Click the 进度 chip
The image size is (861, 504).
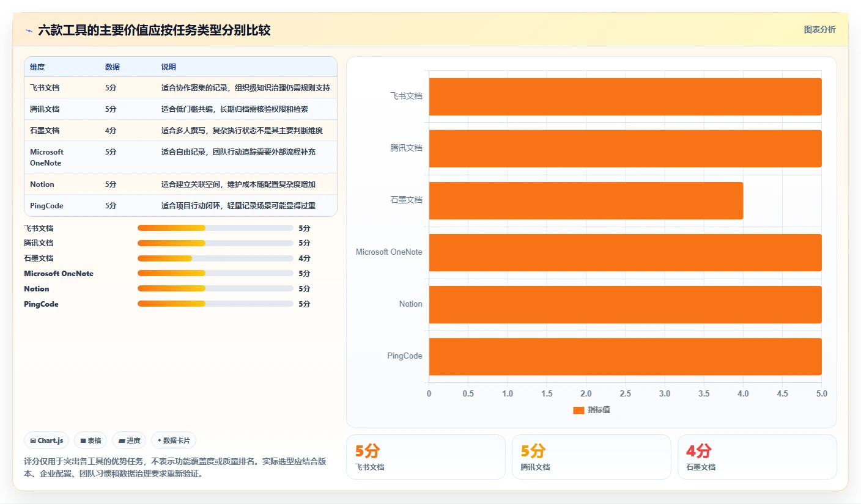[x=129, y=440]
